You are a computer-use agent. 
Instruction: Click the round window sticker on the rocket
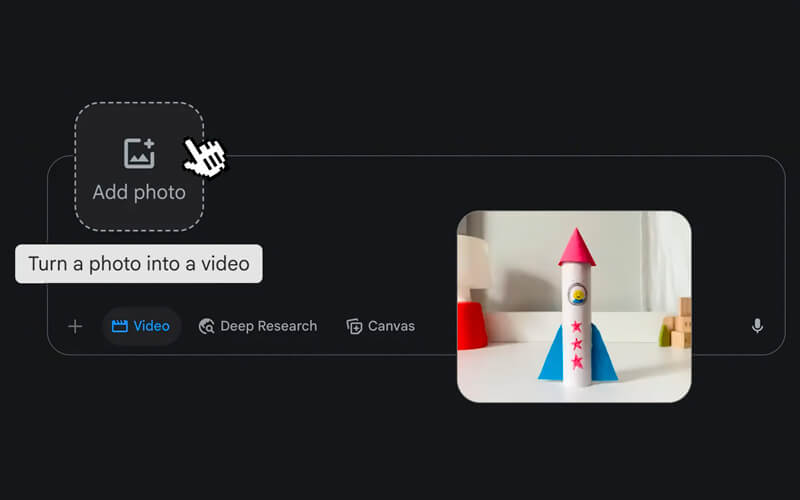click(577, 294)
